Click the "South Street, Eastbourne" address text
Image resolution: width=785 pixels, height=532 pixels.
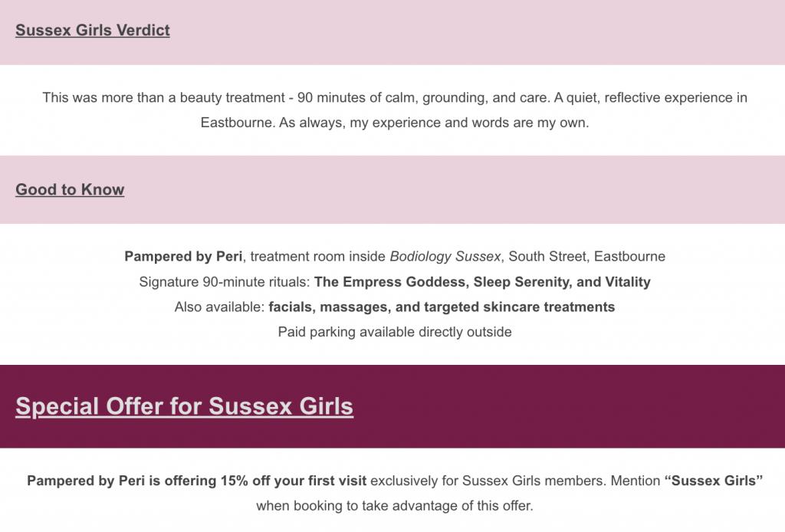(x=586, y=256)
